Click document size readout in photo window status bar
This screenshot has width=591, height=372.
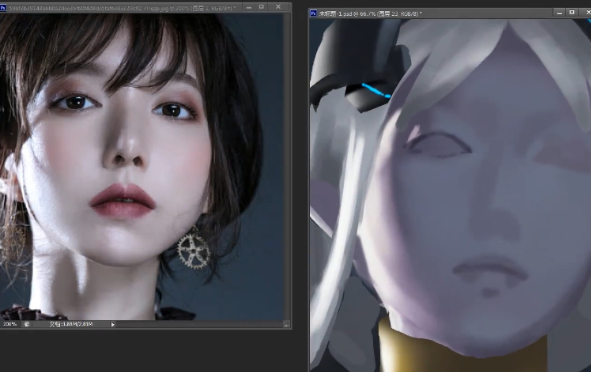click(x=71, y=324)
